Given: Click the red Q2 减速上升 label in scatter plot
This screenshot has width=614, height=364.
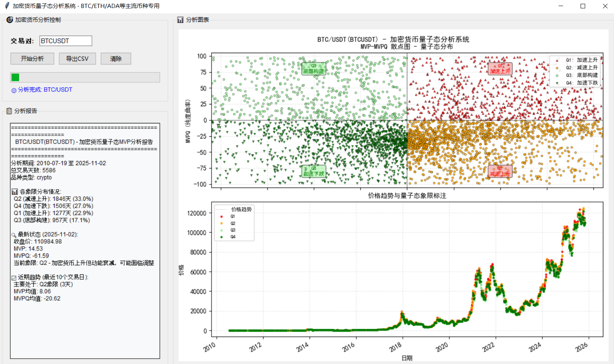Looking at the screenshot, I should click(500, 172).
